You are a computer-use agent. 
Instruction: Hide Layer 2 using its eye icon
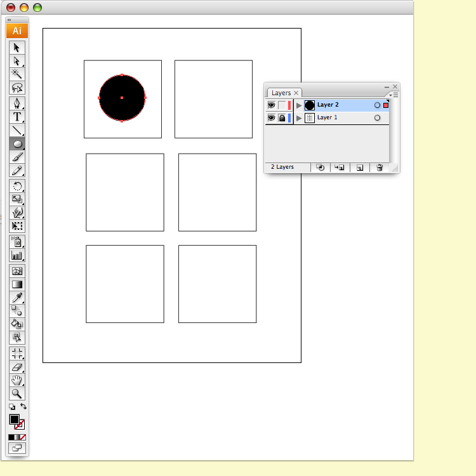pos(272,105)
